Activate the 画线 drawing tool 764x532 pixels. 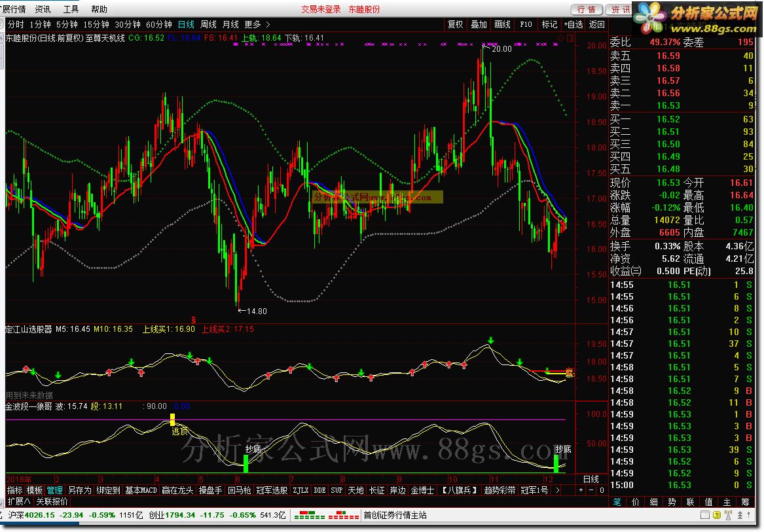pos(502,24)
